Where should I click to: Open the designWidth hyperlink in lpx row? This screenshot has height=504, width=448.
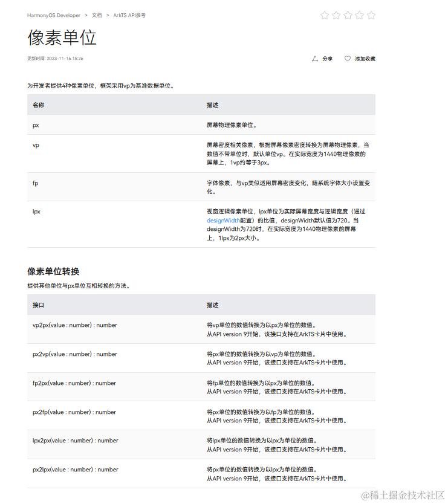click(x=223, y=221)
